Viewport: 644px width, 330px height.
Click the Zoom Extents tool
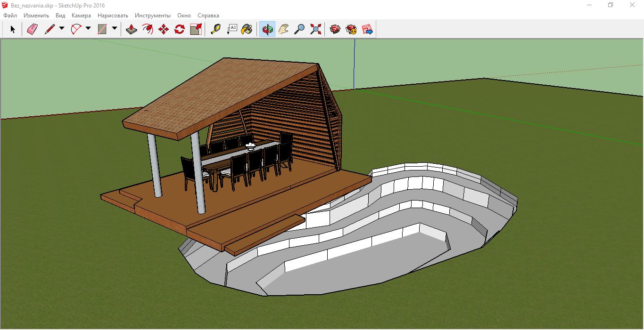[x=315, y=30]
